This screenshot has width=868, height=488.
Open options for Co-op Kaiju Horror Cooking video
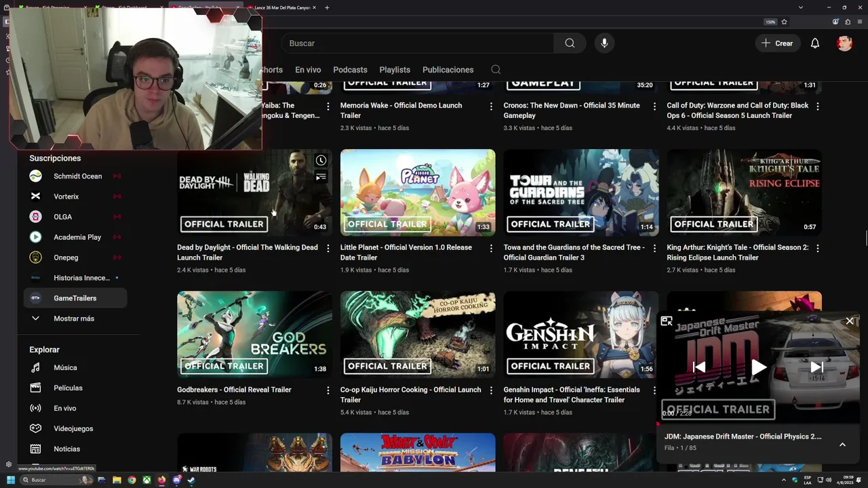tap(491, 390)
